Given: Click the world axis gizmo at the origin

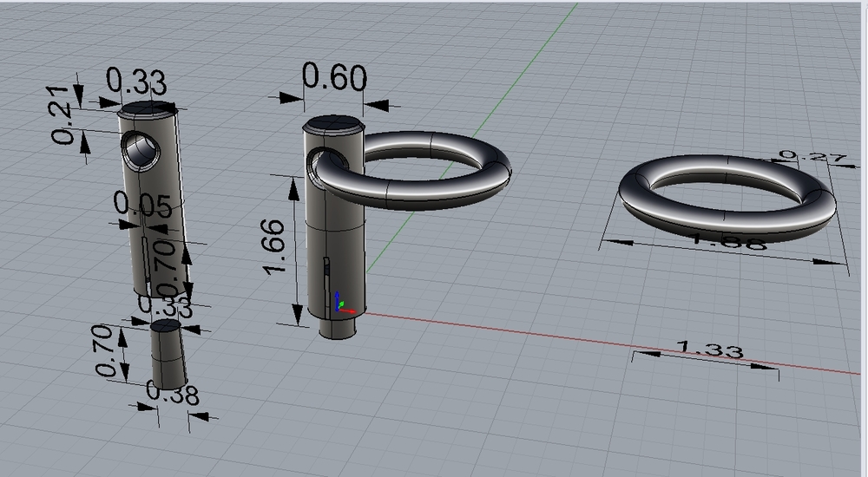Looking at the screenshot, I should click(x=340, y=304).
